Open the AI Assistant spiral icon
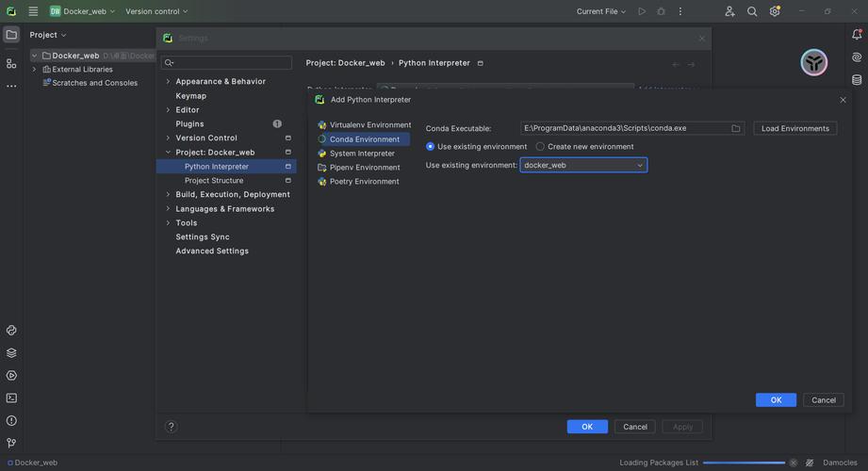The image size is (868, 471). click(857, 57)
